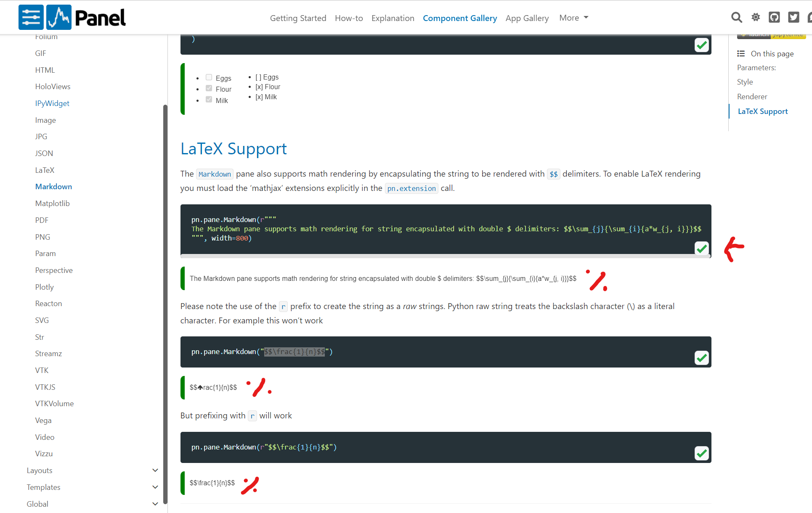This screenshot has width=812, height=513.
Task: Open the search icon in the header
Action: point(736,17)
